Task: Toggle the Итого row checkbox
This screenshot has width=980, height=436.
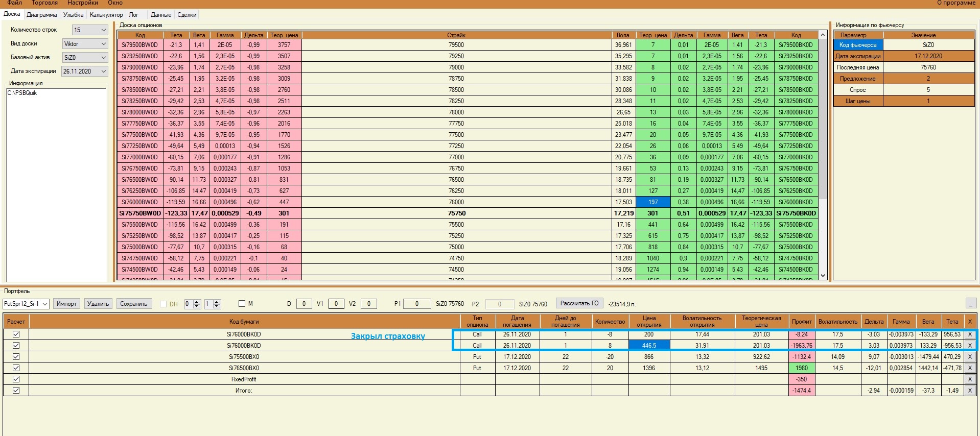Action: [x=16, y=391]
